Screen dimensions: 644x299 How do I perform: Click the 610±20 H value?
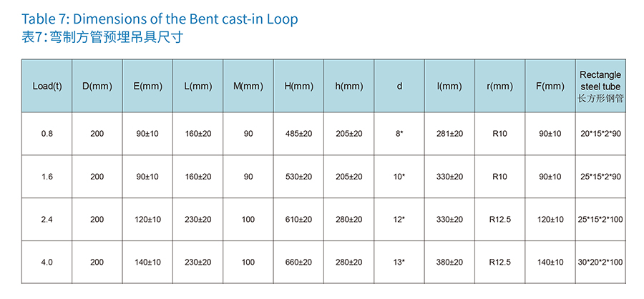click(298, 220)
